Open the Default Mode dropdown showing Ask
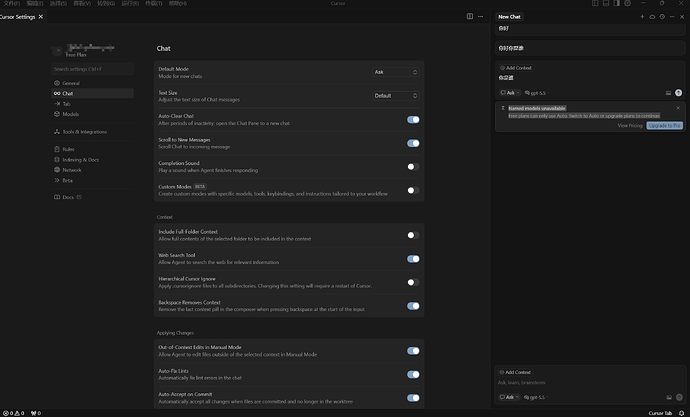Viewport: 690px width, 417px height. [395, 72]
